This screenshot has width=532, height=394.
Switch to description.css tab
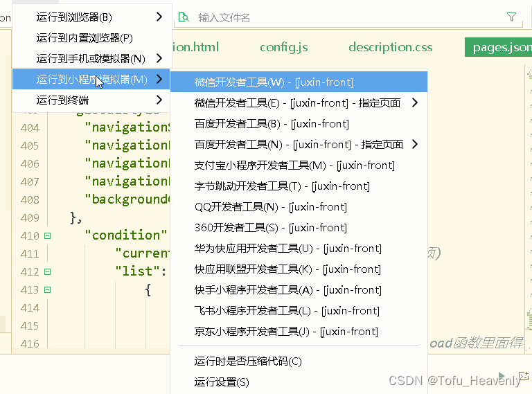(x=391, y=47)
